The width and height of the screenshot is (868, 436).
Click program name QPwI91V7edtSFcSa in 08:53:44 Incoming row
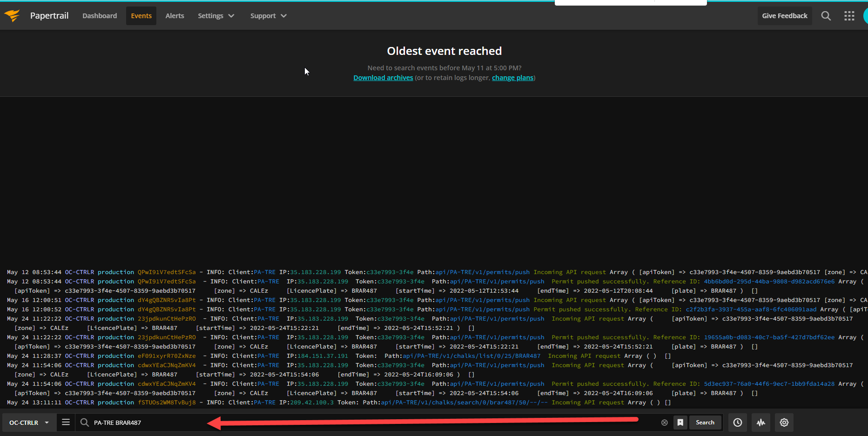coord(167,272)
